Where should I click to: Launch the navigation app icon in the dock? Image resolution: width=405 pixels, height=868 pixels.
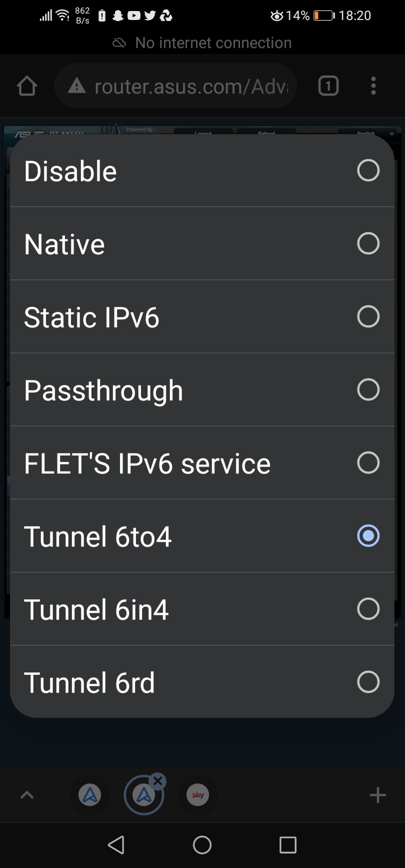(90, 795)
